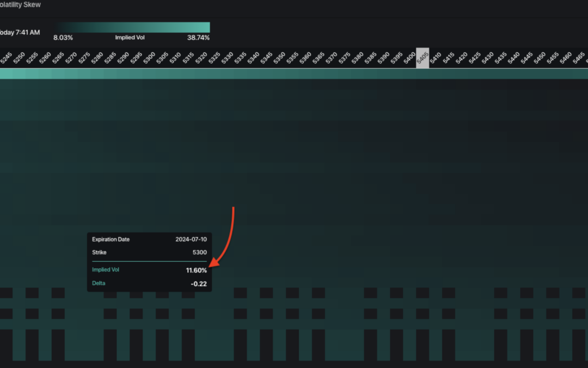Select the 5415 strike label on the axis
Viewport: 588px width, 368px height.
(448, 58)
